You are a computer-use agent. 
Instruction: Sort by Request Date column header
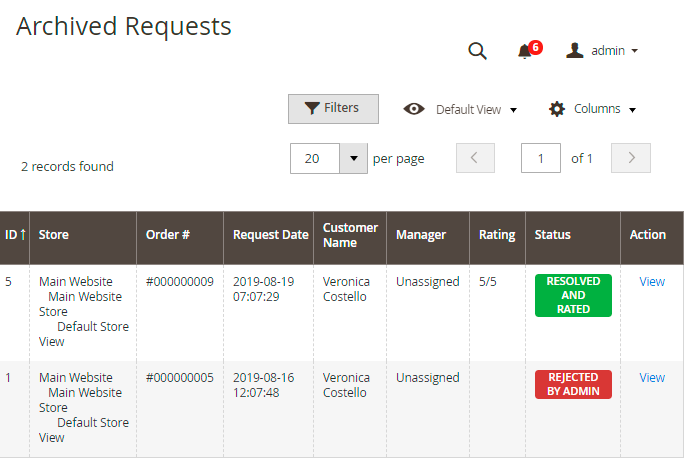(x=270, y=235)
